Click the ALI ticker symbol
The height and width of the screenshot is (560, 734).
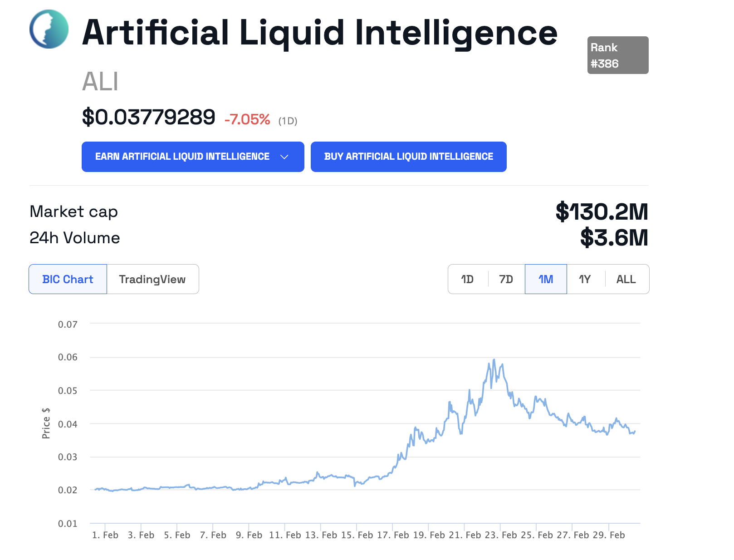100,82
